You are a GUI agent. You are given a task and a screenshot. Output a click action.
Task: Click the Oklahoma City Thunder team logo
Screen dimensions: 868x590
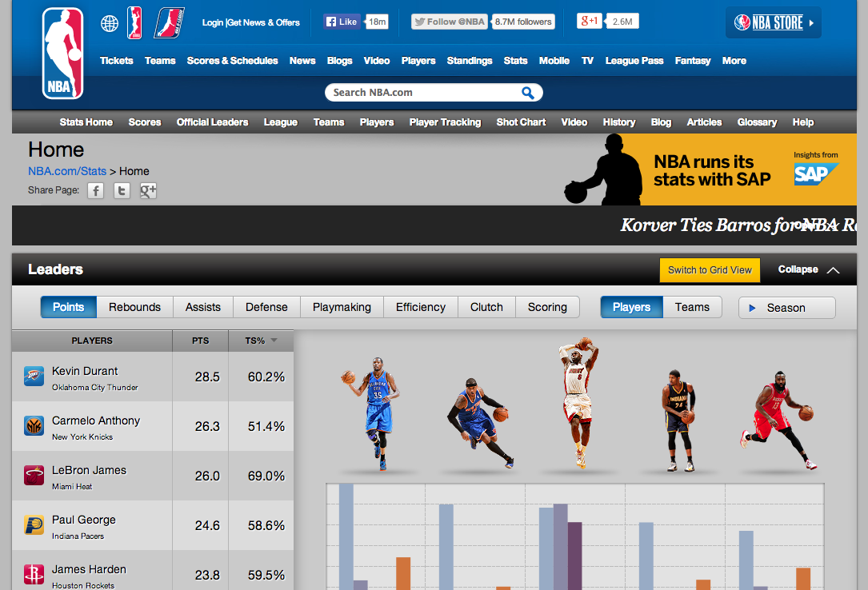coord(34,377)
